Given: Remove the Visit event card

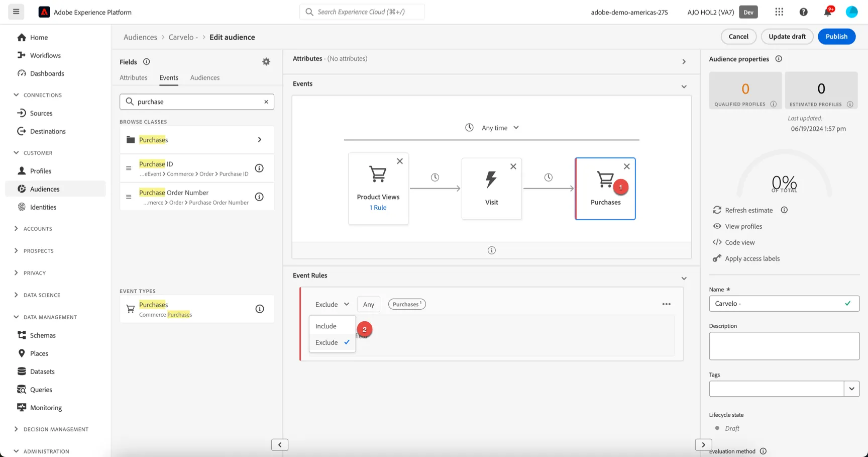Looking at the screenshot, I should pyautogui.click(x=513, y=166).
